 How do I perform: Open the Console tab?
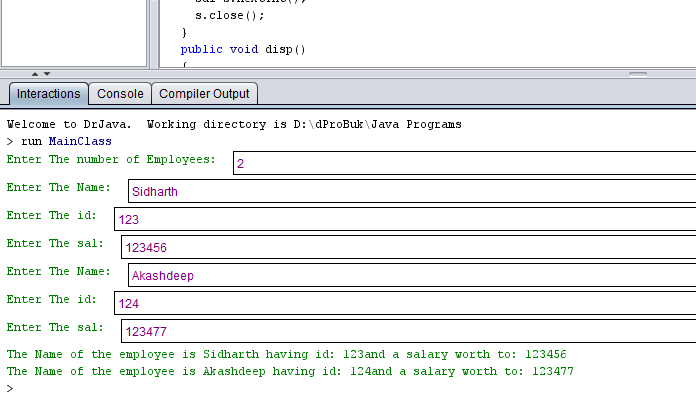pyautogui.click(x=120, y=94)
